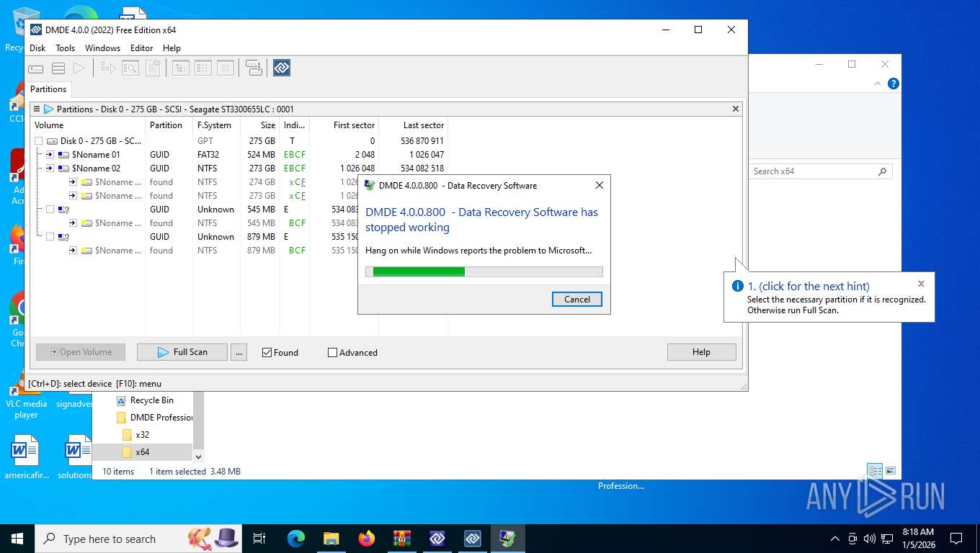Close the hint balloon
The width and height of the screenshot is (980, 553).
pos(921,284)
